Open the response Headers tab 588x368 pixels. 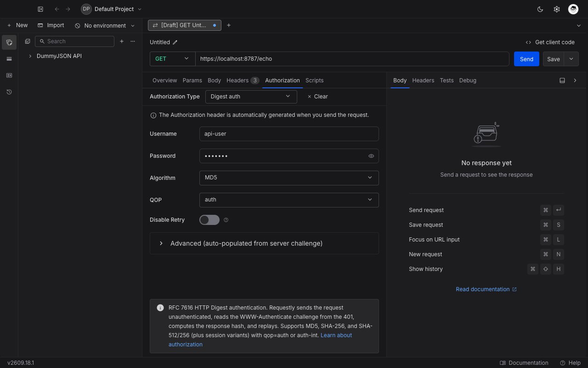click(x=423, y=80)
